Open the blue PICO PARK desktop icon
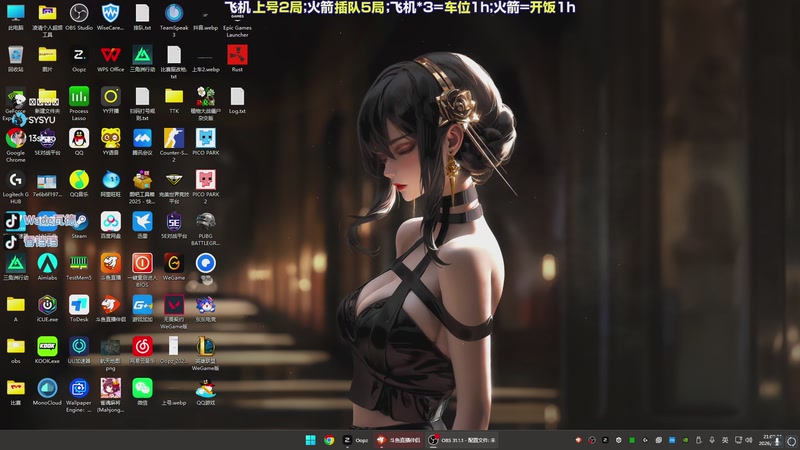Screen dimensions: 800x450 tap(205, 141)
